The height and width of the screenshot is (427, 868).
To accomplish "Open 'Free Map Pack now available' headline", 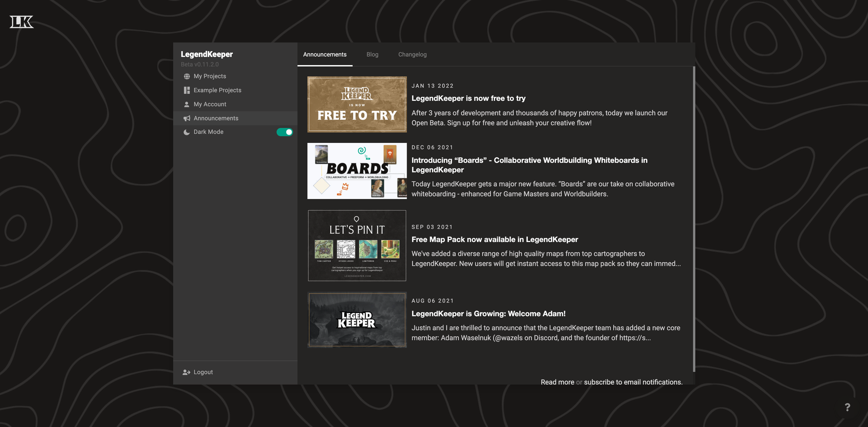I will coord(495,240).
